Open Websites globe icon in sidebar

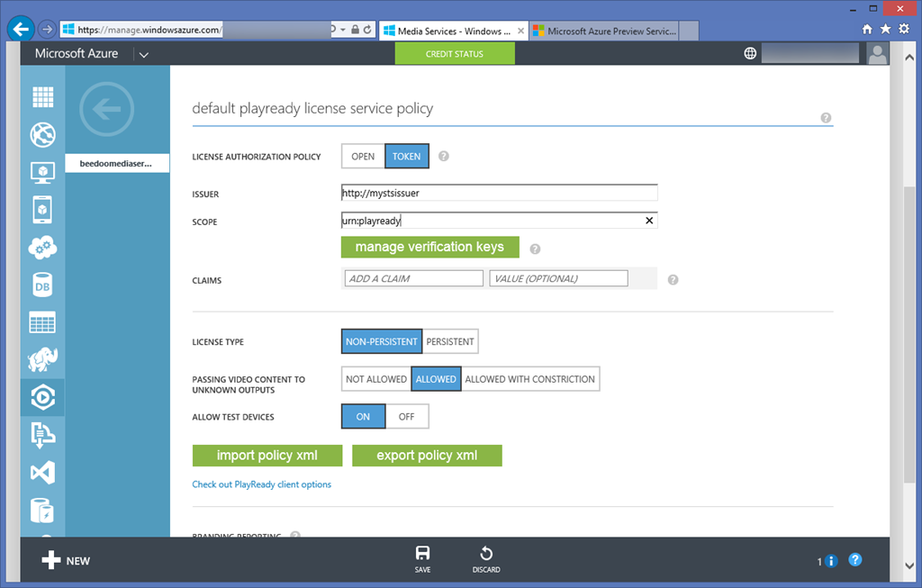tap(43, 135)
